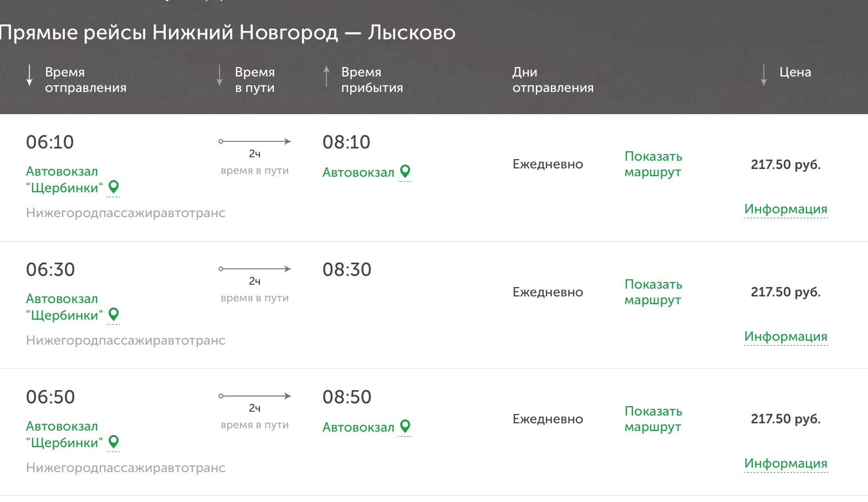
Task: Open arrival Автовокзал link for 08:50
Action: coord(358,427)
